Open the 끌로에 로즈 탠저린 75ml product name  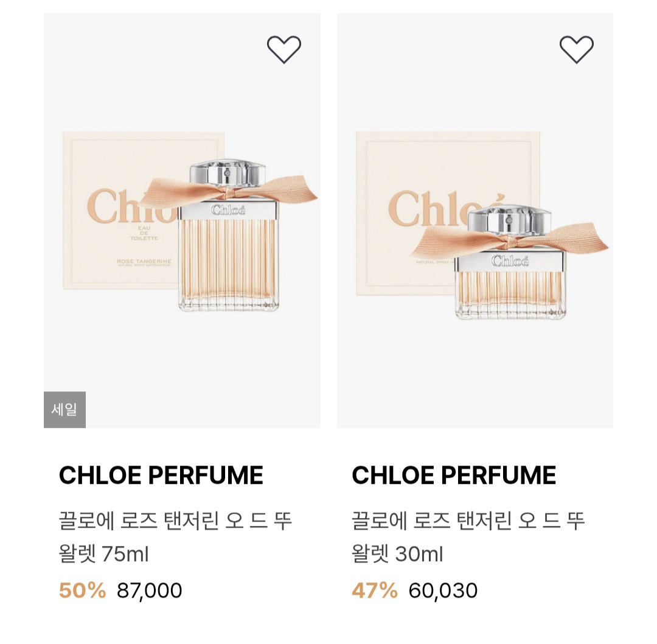175,537
